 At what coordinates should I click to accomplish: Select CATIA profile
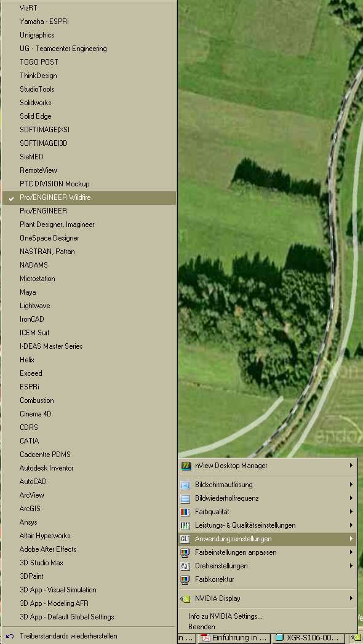pyautogui.click(x=89, y=441)
